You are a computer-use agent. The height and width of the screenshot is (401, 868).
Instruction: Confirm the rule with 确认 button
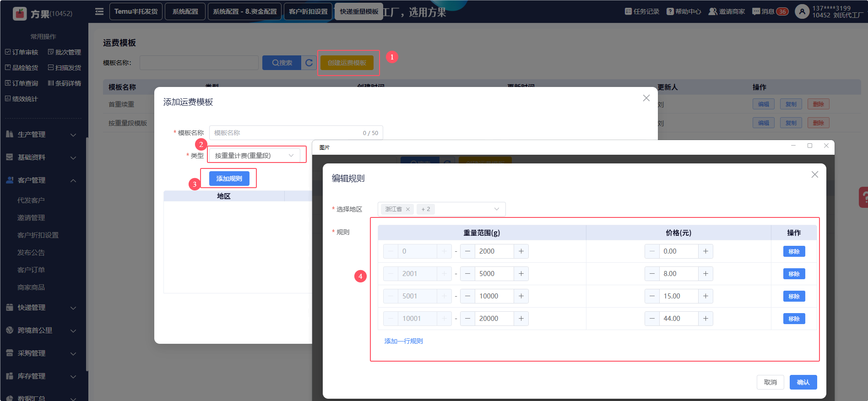[803, 382]
